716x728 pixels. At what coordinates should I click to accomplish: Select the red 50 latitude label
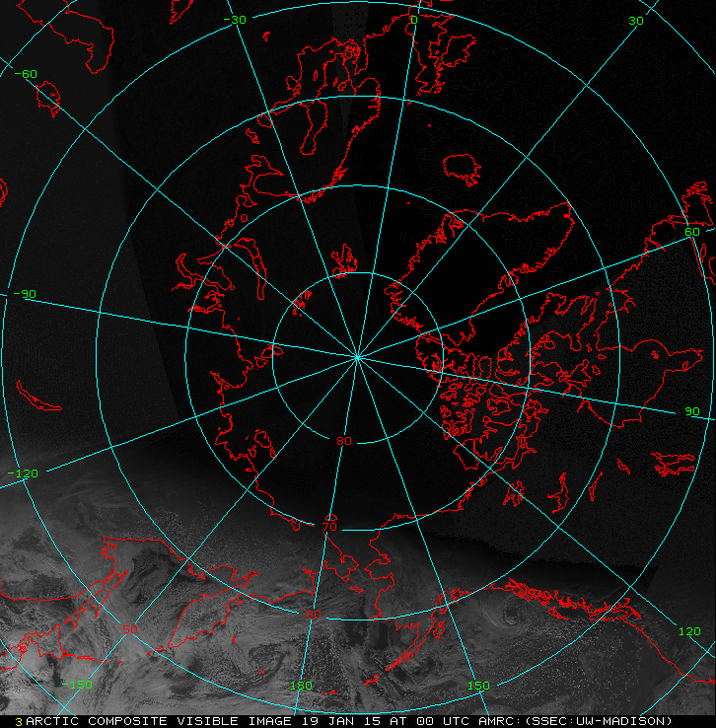(130, 629)
